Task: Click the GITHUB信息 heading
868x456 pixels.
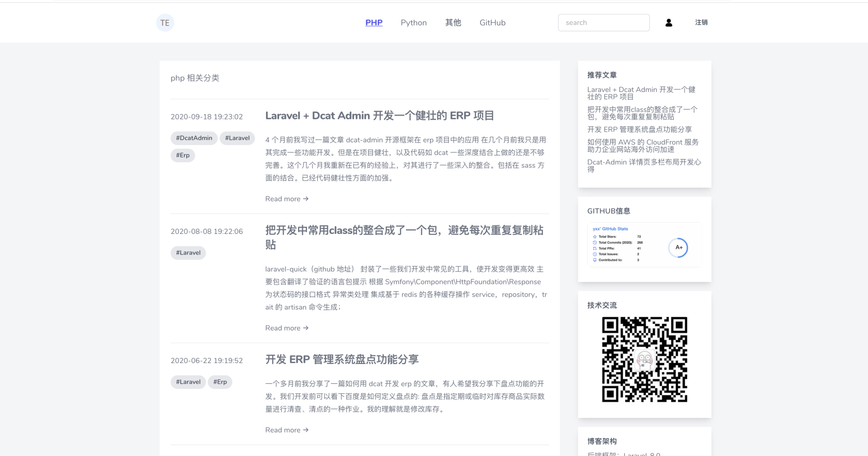Action: pyautogui.click(x=609, y=211)
